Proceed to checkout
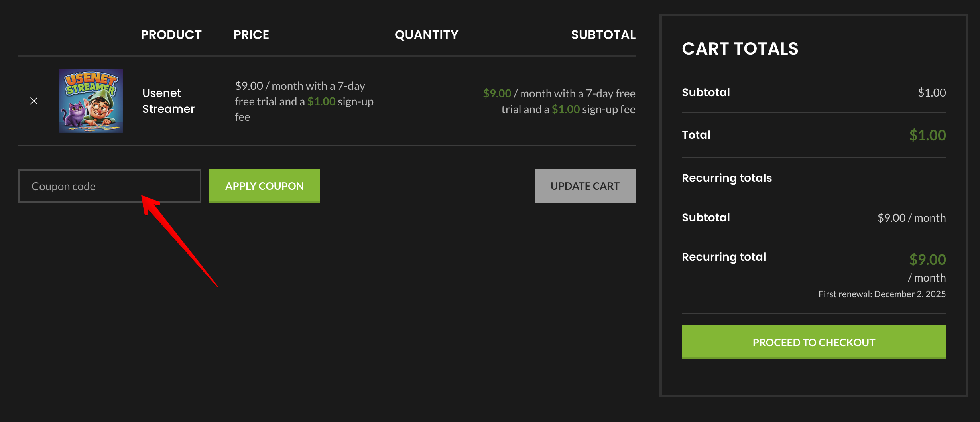The image size is (980, 422). [813, 342]
